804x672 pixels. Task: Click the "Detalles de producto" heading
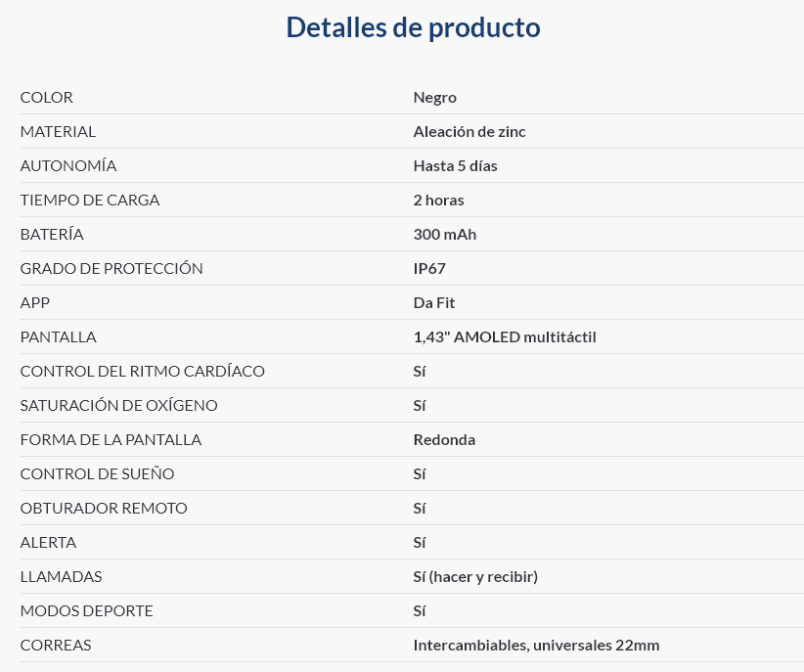[x=413, y=27]
